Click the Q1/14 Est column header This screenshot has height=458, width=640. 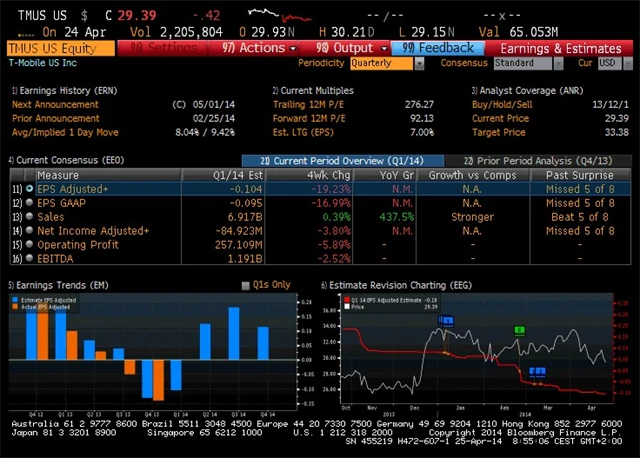224,175
